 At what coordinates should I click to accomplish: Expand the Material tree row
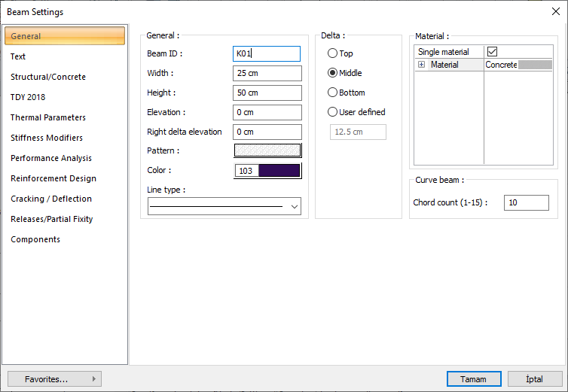[421, 65]
